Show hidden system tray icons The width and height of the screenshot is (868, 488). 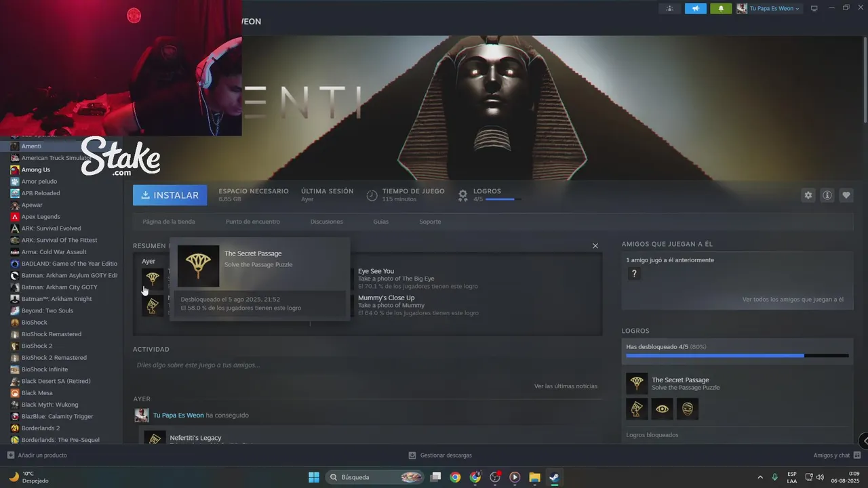click(759, 477)
